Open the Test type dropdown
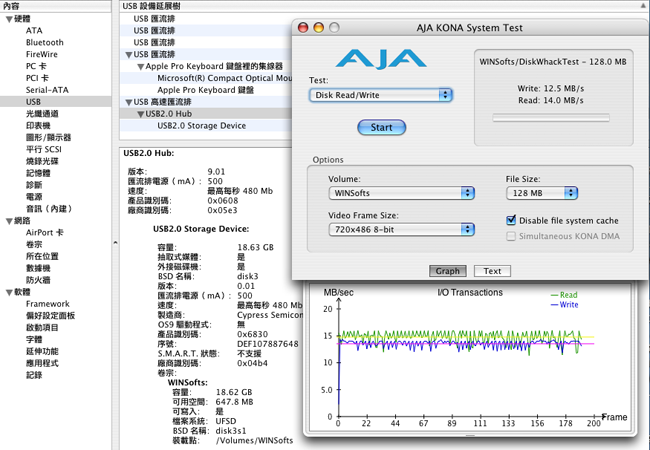The height and width of the screenshot is (450, 650). (x=381, y=95)
